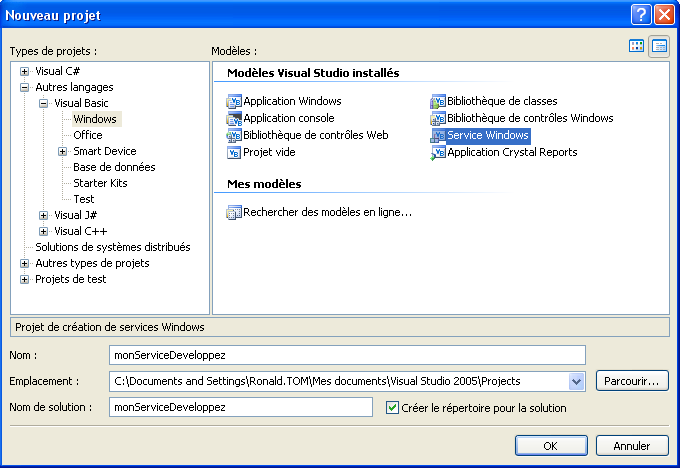
Task: Switch to small icons view
Action: (x=659, y=46)
